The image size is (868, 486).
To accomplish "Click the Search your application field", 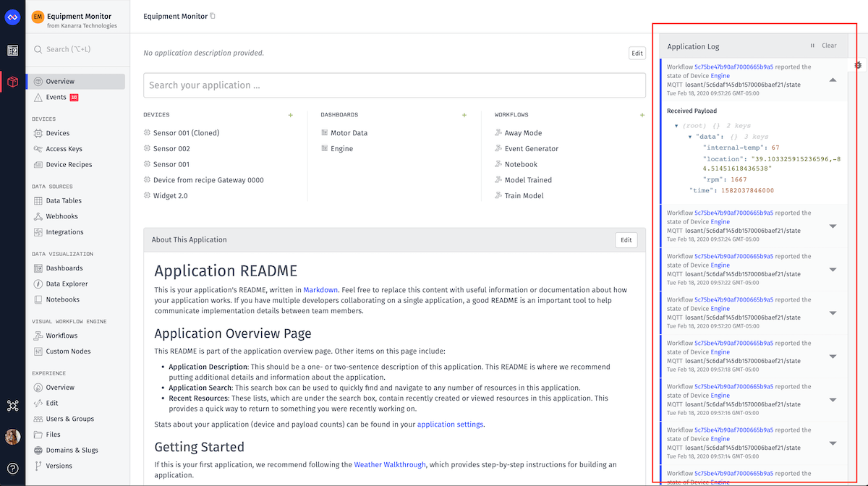I will [394, 85].
